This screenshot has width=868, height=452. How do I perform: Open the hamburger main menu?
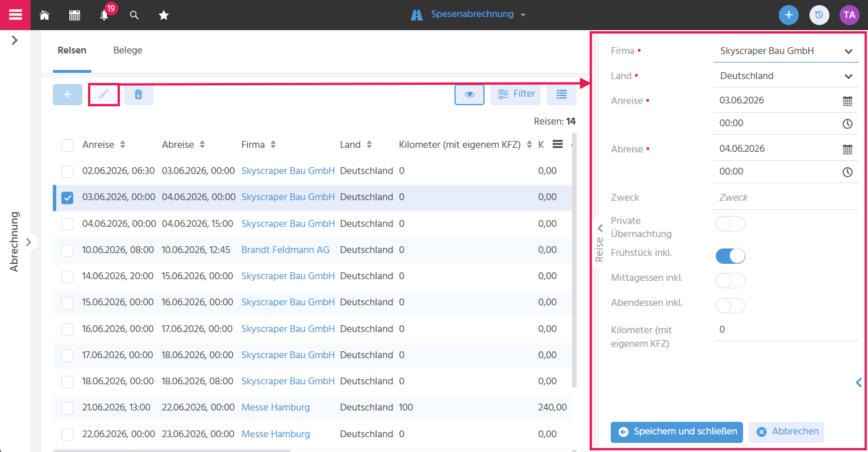[15, 15]
